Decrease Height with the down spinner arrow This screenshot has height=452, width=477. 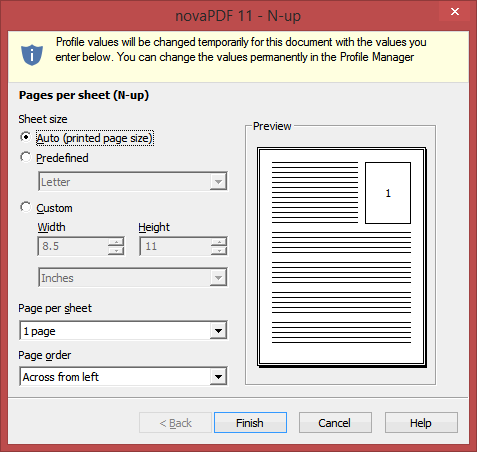click(219, 251)
